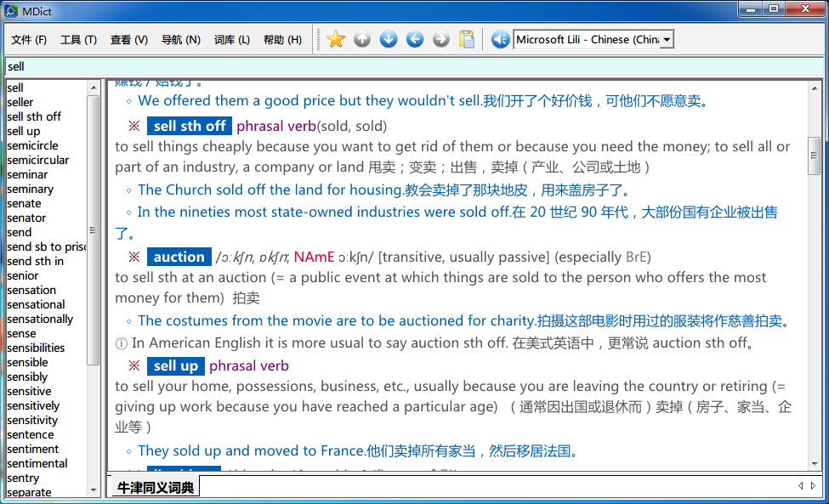Open the 查看 (V) menu
The width and height of the screenshot is (829, 504).
coord(129,40)
